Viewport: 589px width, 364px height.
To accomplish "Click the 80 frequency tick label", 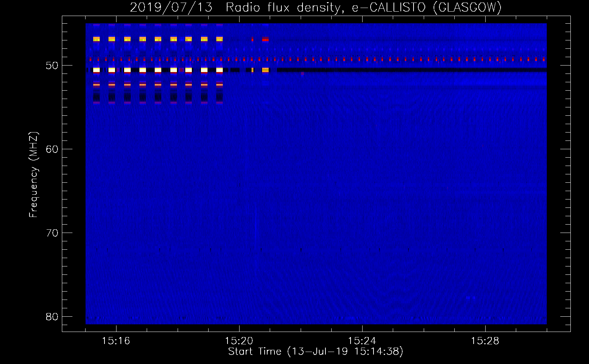I will coord(52,317).
